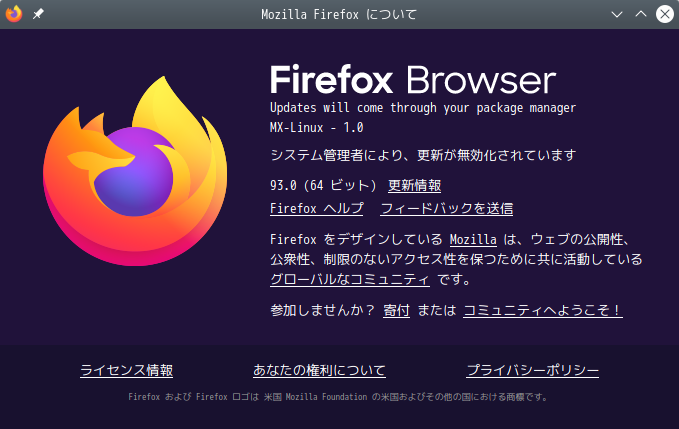Click the 'Updates will come through your package manager' text
The height and width of the screenshot is (429, 679).
[x=423, y=107]
